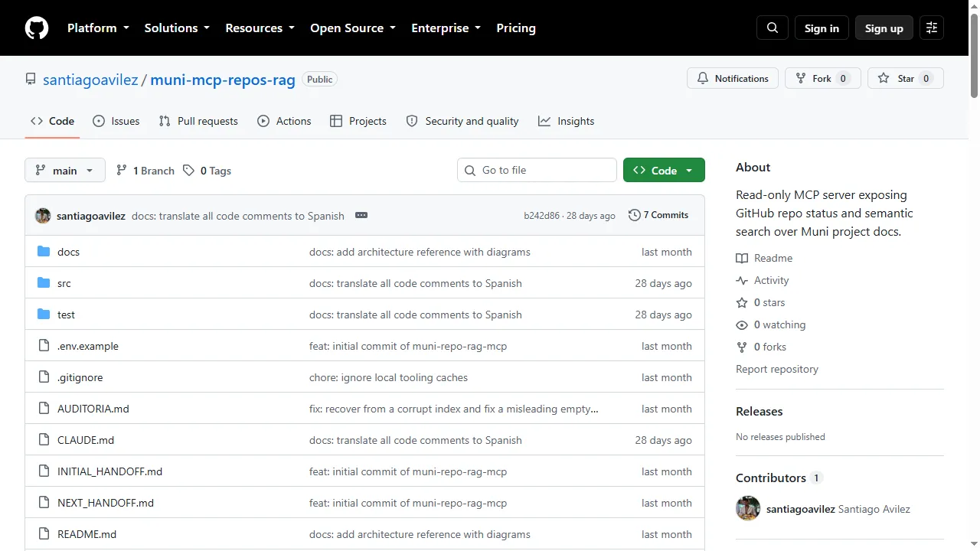Click the Go to file search field
The width and height of the screenshot is (980, 551).
[x=537, y=170]
